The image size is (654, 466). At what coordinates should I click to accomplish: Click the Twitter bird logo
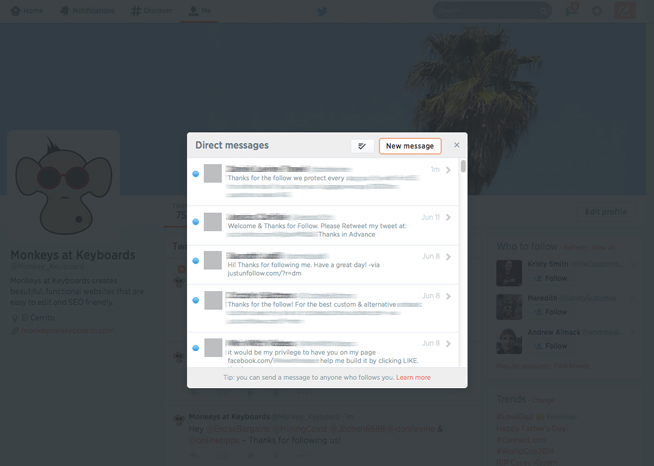pos(322,11)
